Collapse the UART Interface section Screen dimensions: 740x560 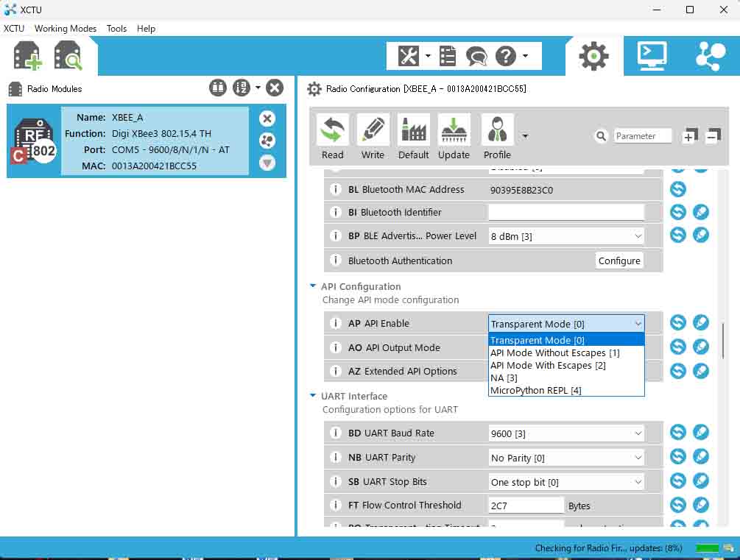tap(312, 396)
